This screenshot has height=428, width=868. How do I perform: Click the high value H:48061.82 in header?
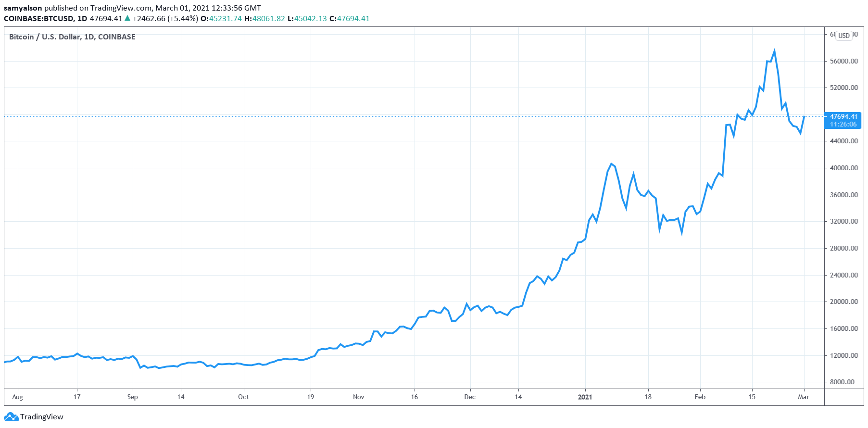pos(264,19)
